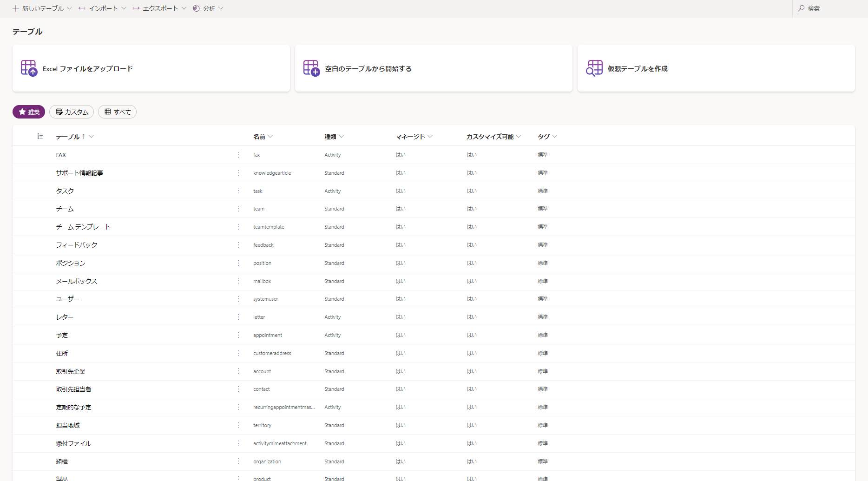Click the organization name cell
Image resolution: width=868 pixels, height=481 pixels.
(x=267, y=461)
